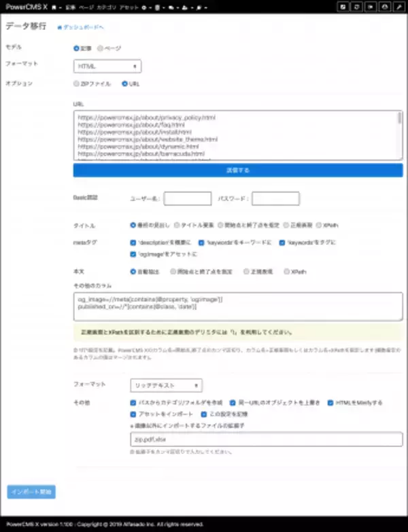This screenshot has height=532, width=408.
Task: Open the gear settings menu in the top bar
Action: pyautogui.click(x=145, y=5)
